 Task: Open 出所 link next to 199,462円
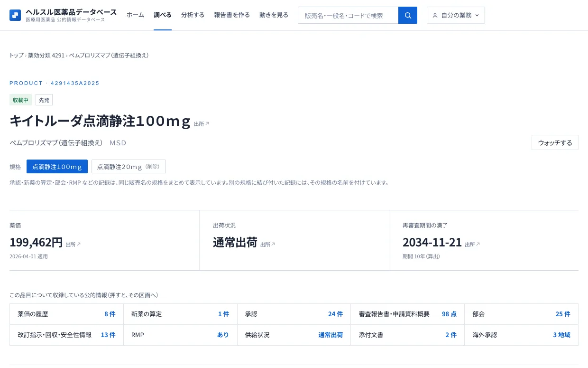pyautogui.click(x=73, y=245)
